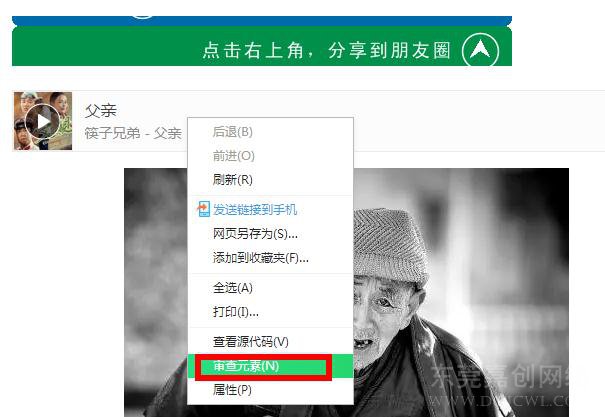Open the 打印(I)... print option
The width and height of the screenshot is (605, 417).
[235, 312]
